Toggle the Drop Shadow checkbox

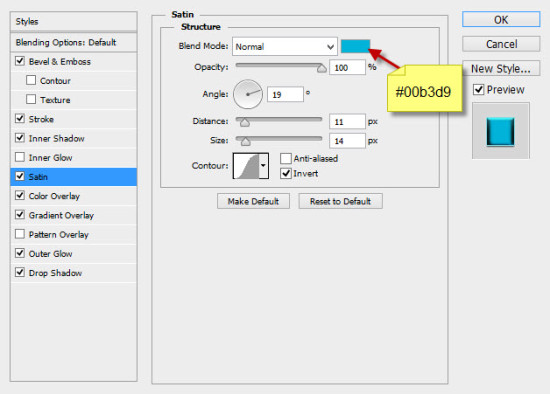click(20, 272)
